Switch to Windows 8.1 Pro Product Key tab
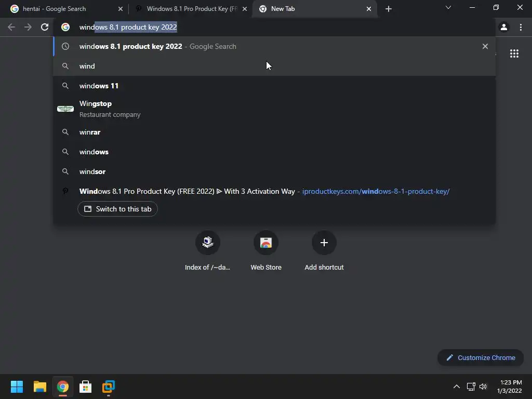Viewport: 532px width, 399px height. pyautogui.click(x=191, y=9)
